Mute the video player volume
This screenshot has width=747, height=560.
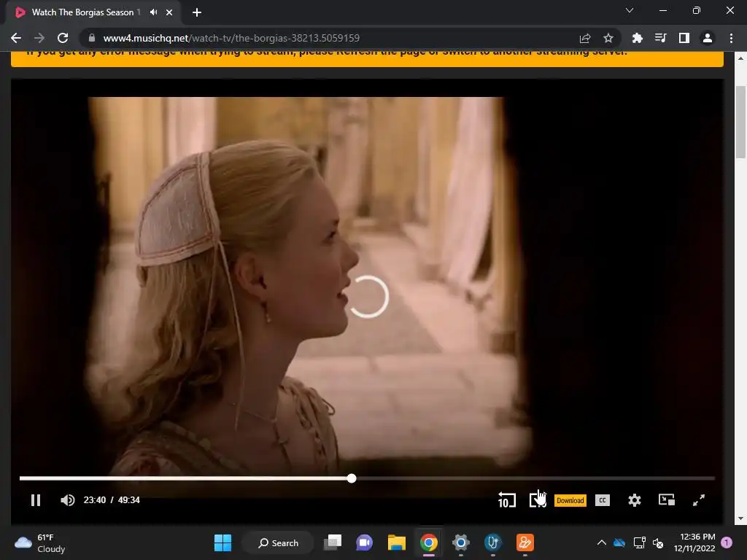(x=68, y=500)
